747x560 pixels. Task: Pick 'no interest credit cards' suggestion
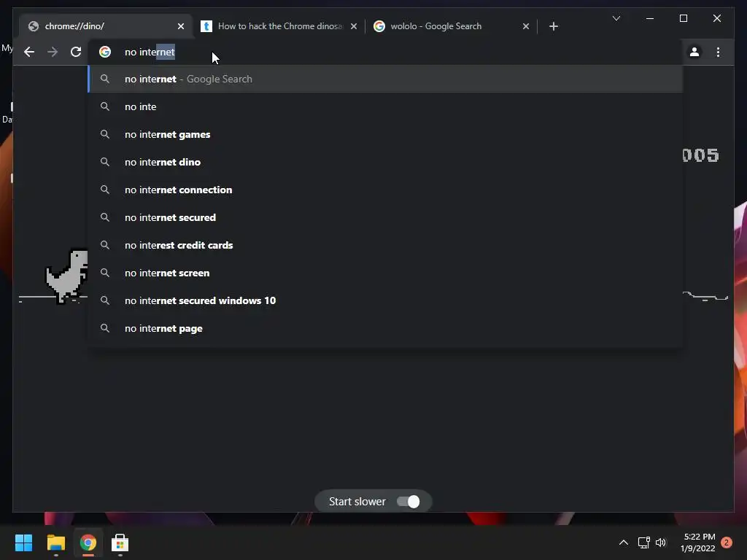[385, 245]
